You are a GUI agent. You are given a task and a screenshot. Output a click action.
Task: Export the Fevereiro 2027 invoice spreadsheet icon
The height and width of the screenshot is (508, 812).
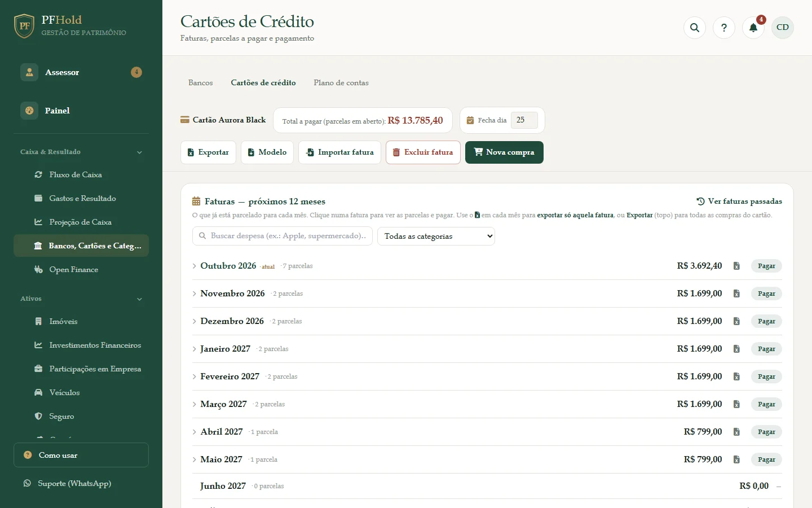point(736,376)
